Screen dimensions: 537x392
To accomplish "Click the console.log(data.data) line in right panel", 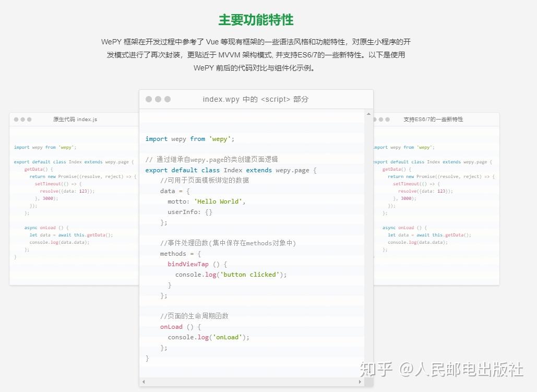I will [417, 242].
